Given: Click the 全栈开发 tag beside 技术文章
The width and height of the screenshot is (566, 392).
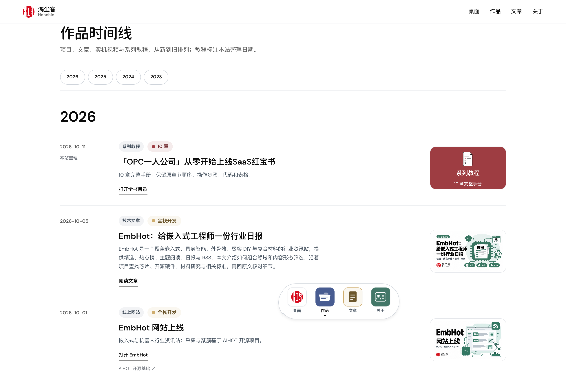Looking at the screenshot, I should tap(164, 221).
